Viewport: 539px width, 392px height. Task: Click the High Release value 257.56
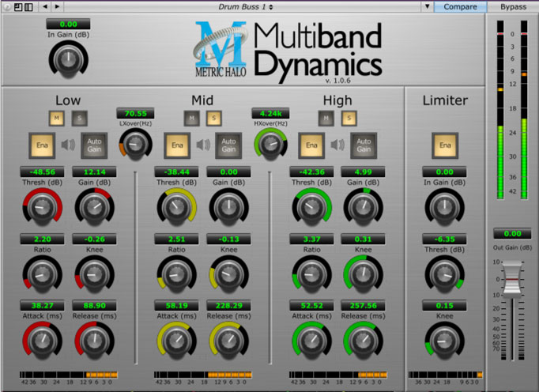click(364, 305)
